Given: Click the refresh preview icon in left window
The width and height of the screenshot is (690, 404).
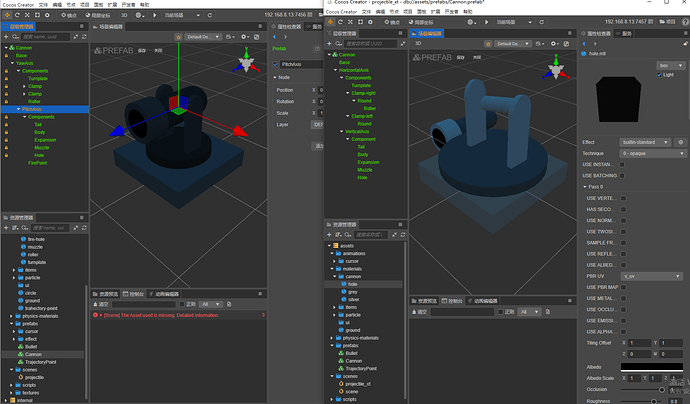Looking at the screenshot, I should click(210, 15).
